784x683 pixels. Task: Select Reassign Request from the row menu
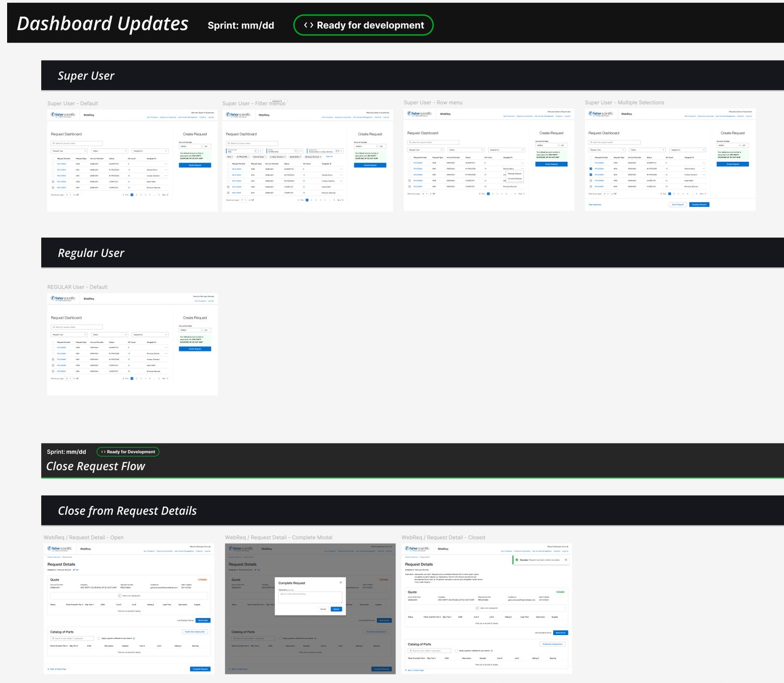pos(514,174)
